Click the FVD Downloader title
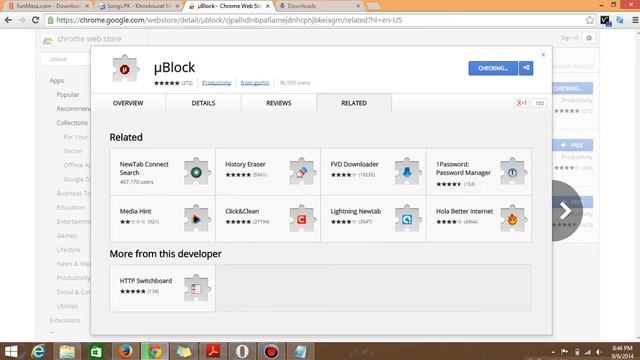Viewport: 640px width, 360px height. 354,164
